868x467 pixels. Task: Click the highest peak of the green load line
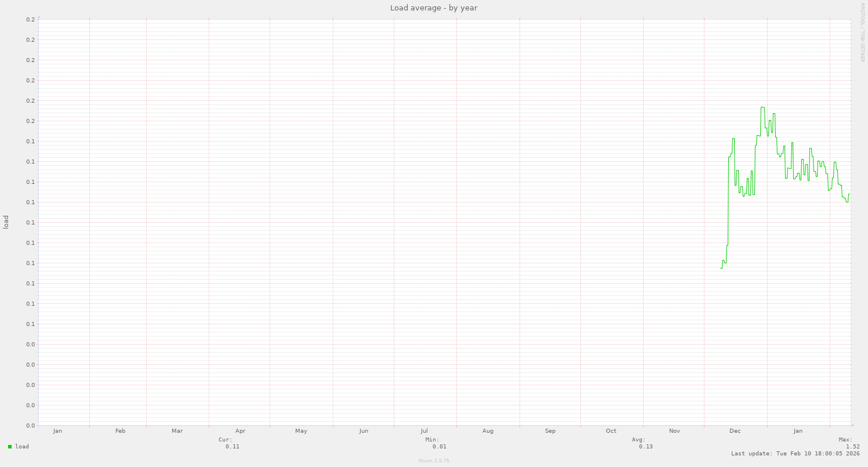pos(762,107)
